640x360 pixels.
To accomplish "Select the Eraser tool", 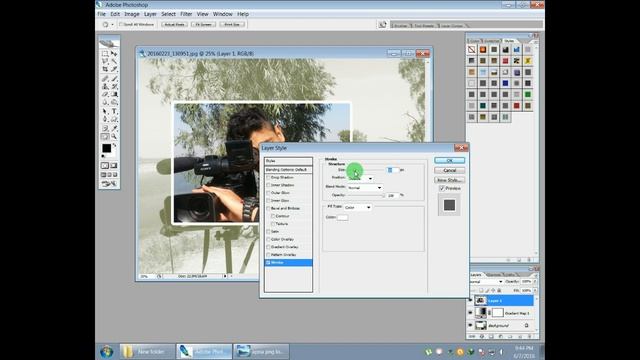I will point(105,94).
